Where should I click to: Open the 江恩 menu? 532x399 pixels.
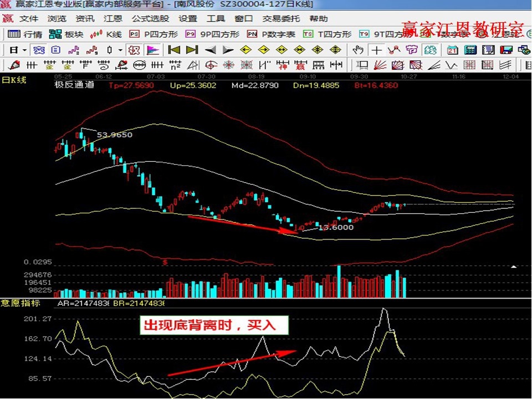pyautogui.click(x=113, y=18)
